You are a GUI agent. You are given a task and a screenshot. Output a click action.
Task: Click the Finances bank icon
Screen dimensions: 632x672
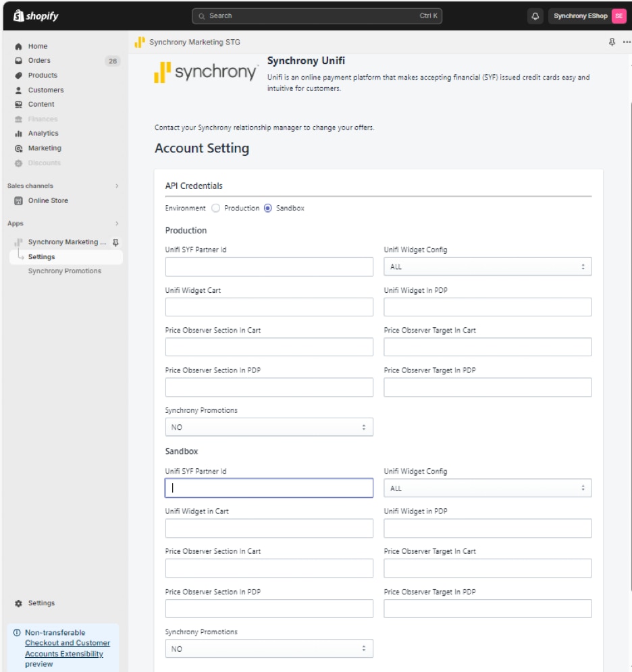point(18,119)
